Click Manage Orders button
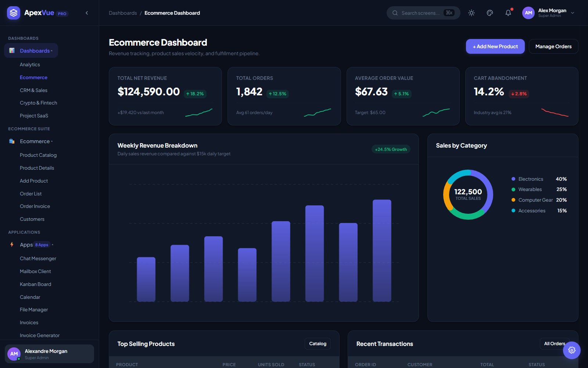Image resolution: width=588 pixels, height=368 pixels. tap(553, 46)
